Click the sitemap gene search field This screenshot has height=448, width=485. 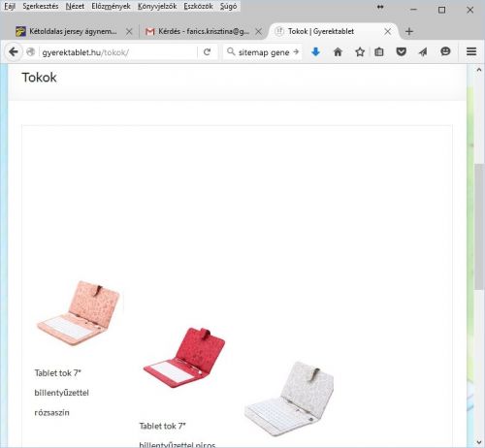[264, 52]
